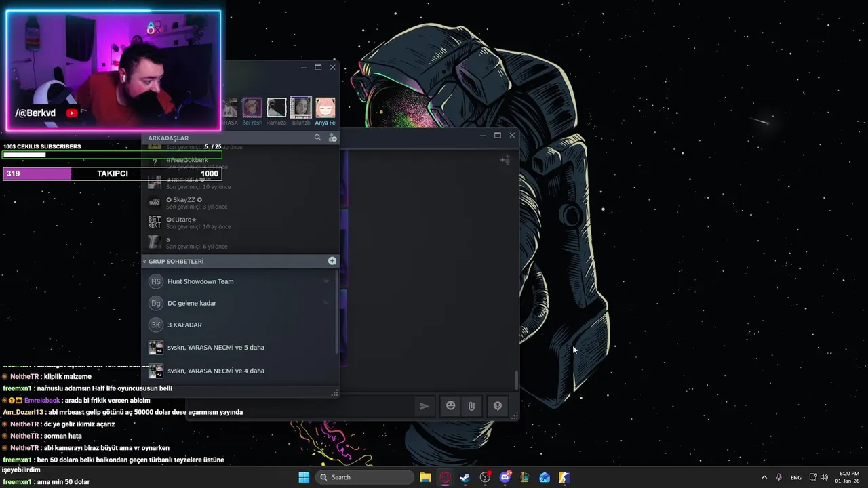The width and height of the screenshot is (868, 488).
Task: Open the mail app taskbar icon
Action: (545, 477)
